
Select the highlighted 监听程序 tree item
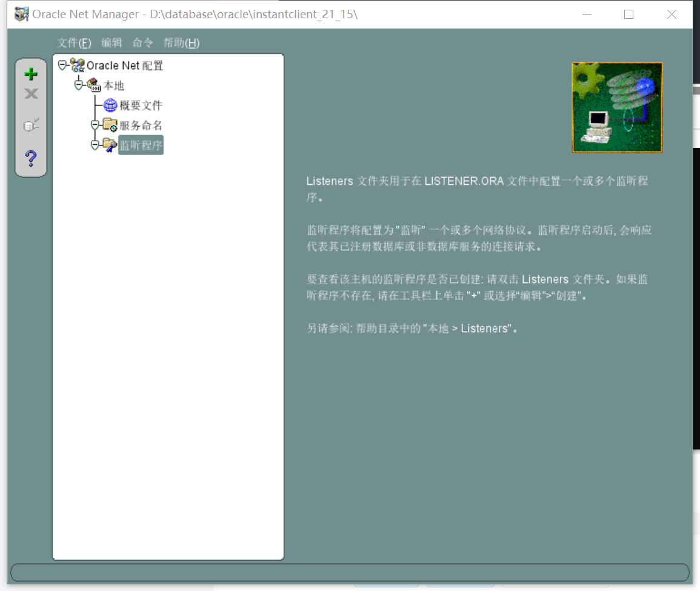141,145
